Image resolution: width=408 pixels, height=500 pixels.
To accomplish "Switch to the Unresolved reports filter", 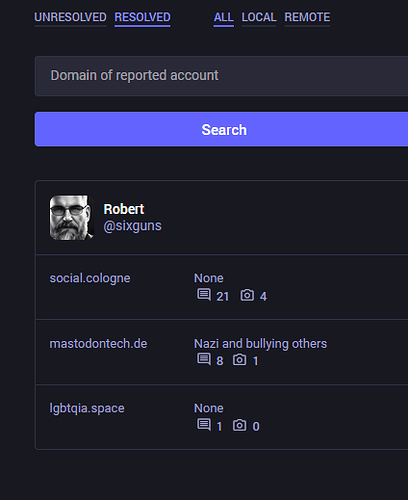I will tap(70, 17).
